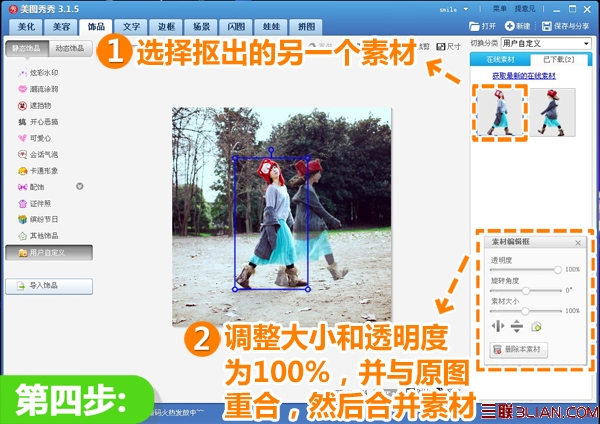The height and width of the screenshot is (424, 600).
Task: Click the horizontal flip icon in 素材编辑框
Action: (498, 326)
